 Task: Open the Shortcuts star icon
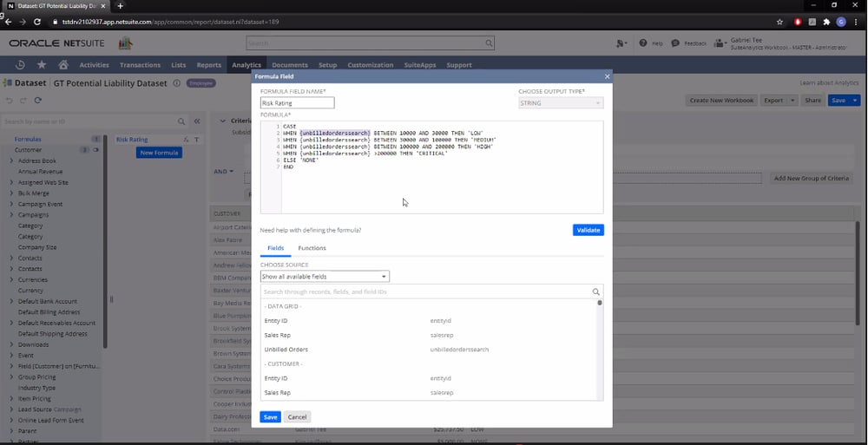(42, 65)
